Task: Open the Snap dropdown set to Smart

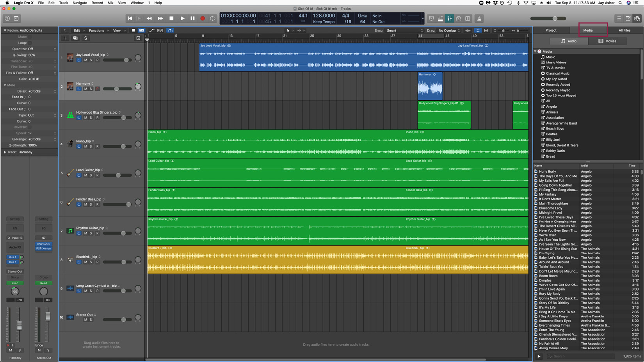Action: pyautogui.click(x=404, y=30)
